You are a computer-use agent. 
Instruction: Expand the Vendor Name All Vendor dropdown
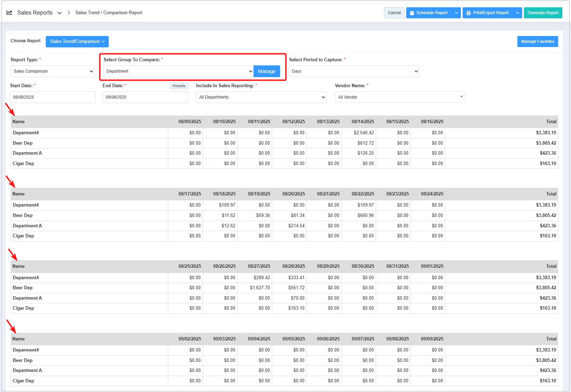(x=400, y=97)
